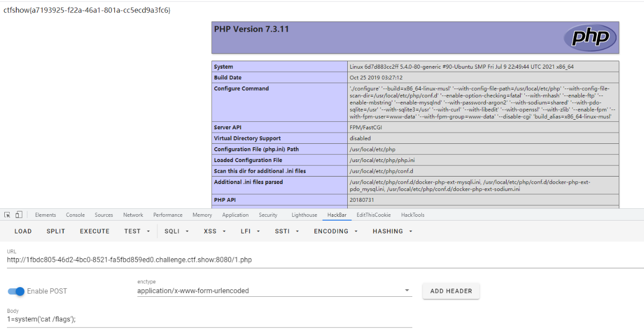This screenshot has width=644, height=329.
Task: Click the Configuration File (php.ini) Path label
Action: 257,149
